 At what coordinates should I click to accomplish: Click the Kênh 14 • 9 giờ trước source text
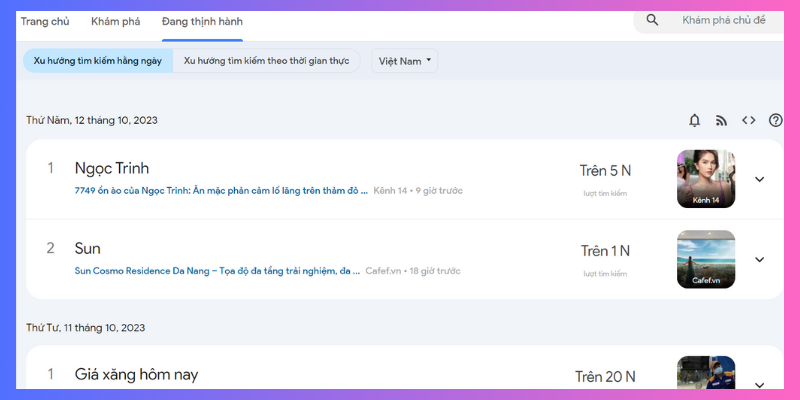(418, 191)
